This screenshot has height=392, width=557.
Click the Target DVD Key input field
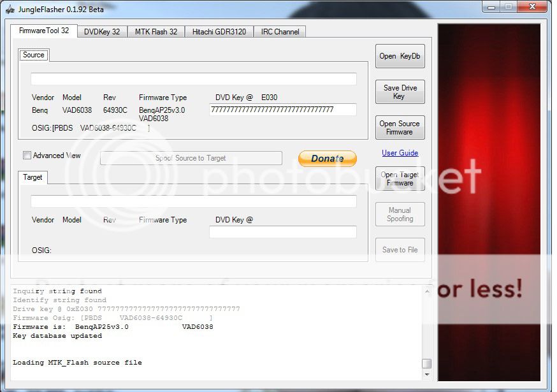coord(282,232)
